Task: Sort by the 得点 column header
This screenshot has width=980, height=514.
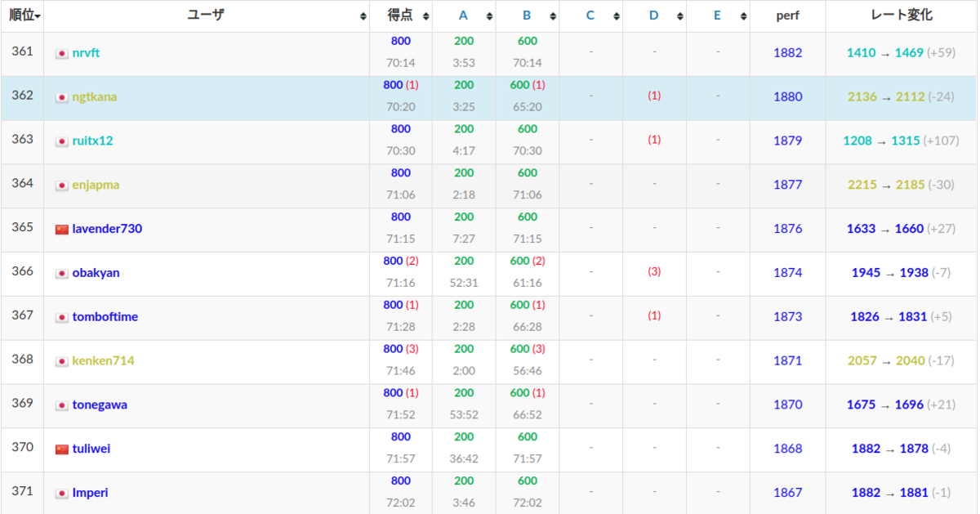Action: point(400,16)
